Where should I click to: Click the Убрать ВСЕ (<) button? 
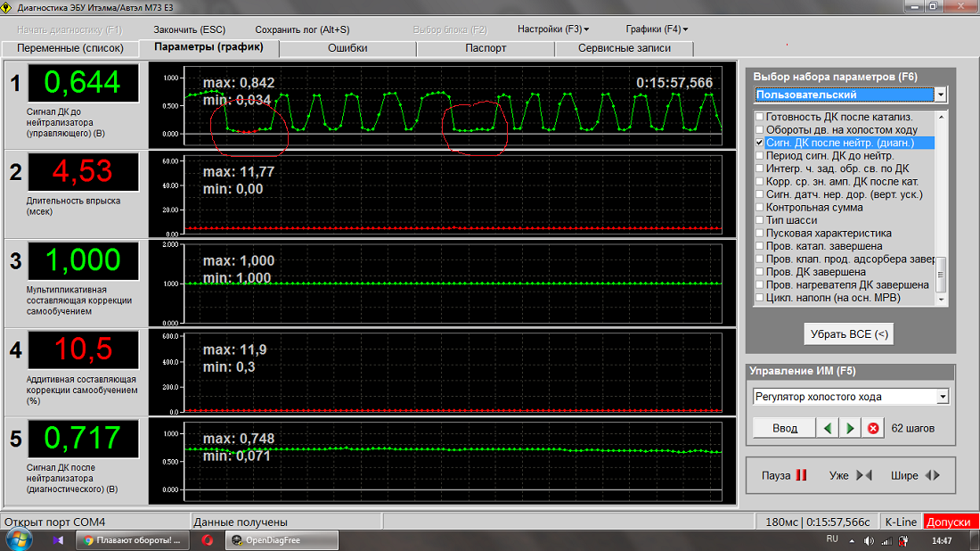click(x=848, y=334)
